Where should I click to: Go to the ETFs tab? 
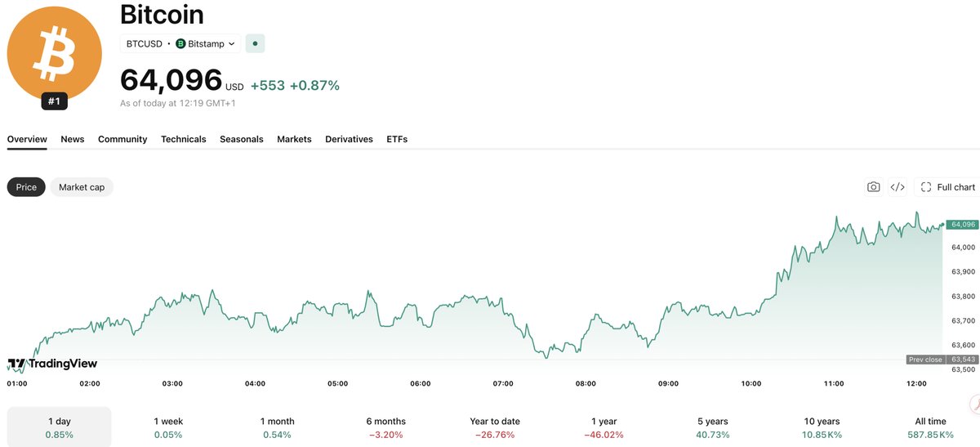[x=397, y=139]
